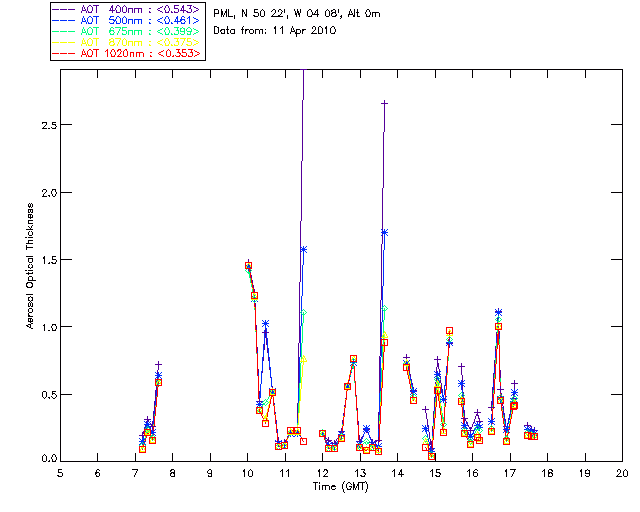Screen dimensions: 640x512
Task: Click the blue asterisk peak near 1.7
Action: 384,232
